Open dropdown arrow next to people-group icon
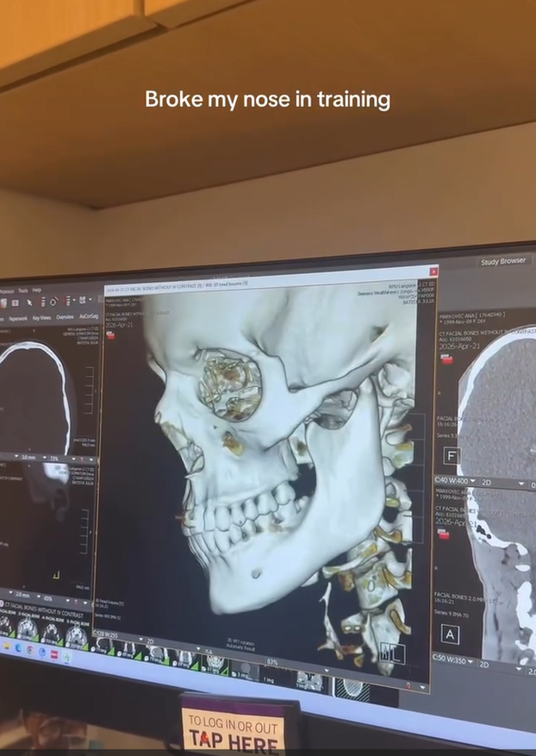536x756 pixels. coord(90,299)
